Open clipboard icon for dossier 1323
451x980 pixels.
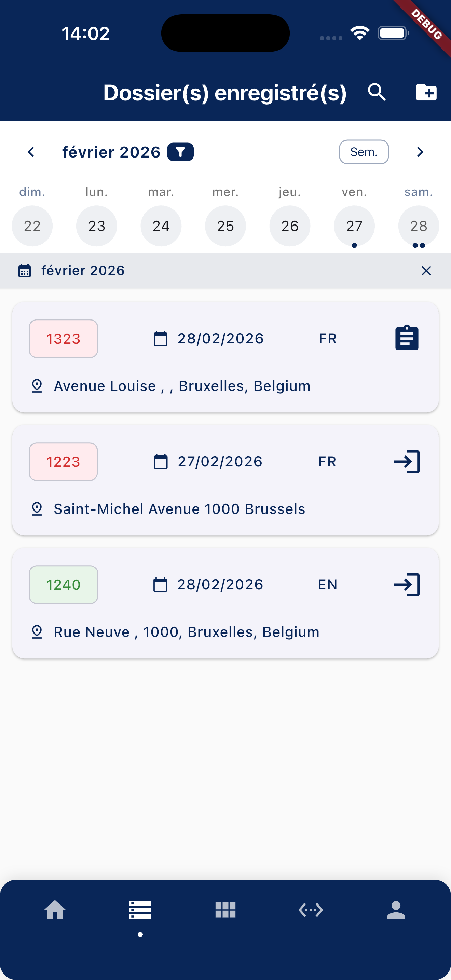407,338
